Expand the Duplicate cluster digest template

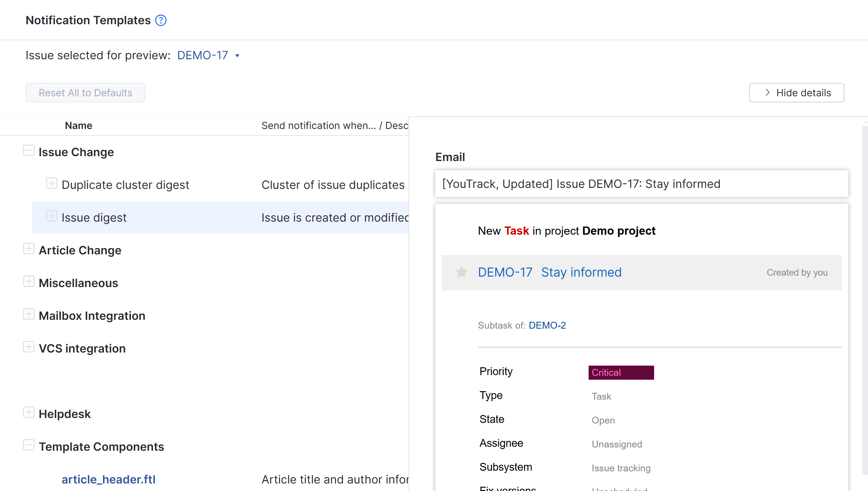(51, 183)
